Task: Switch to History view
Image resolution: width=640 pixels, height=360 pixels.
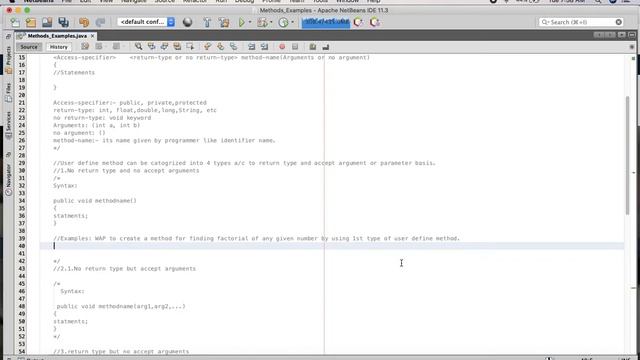Action: pyautogui.click(x=58, y=47)
